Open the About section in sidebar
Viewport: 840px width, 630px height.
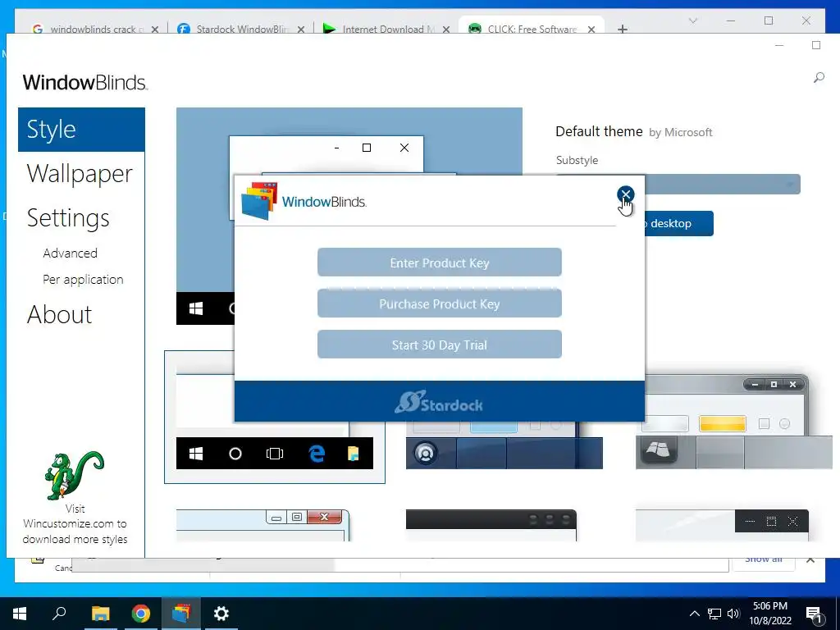59,314
